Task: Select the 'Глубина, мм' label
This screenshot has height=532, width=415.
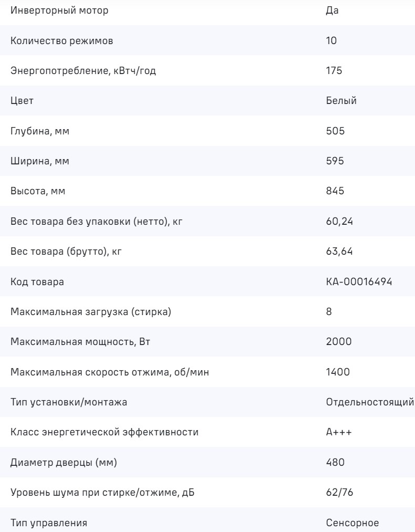Action: 40,131
